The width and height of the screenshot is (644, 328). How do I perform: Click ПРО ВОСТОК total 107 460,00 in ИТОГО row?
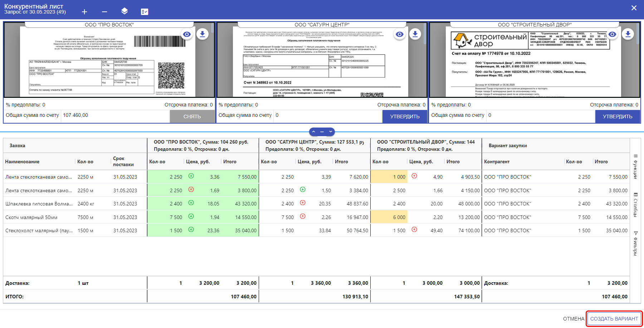244,297
